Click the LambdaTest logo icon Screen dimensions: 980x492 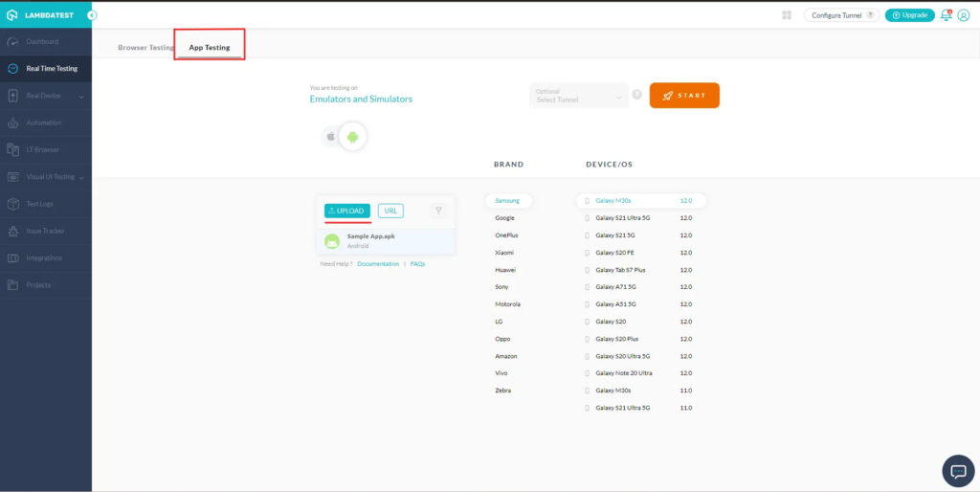(x=11, y=15)
